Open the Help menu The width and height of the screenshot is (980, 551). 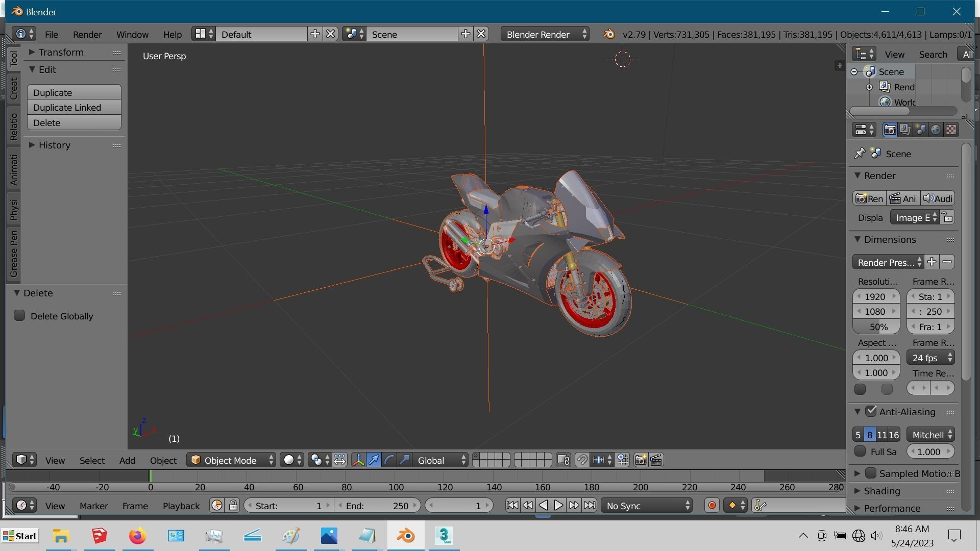tap(172, 34)
